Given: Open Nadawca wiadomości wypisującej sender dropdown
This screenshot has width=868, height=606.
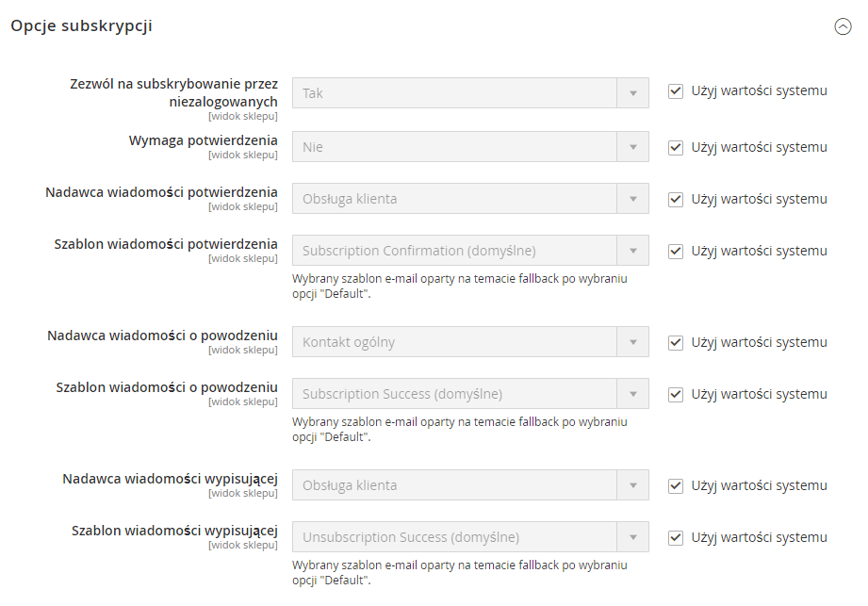Looking at the screenshot, I should [470, 485].
